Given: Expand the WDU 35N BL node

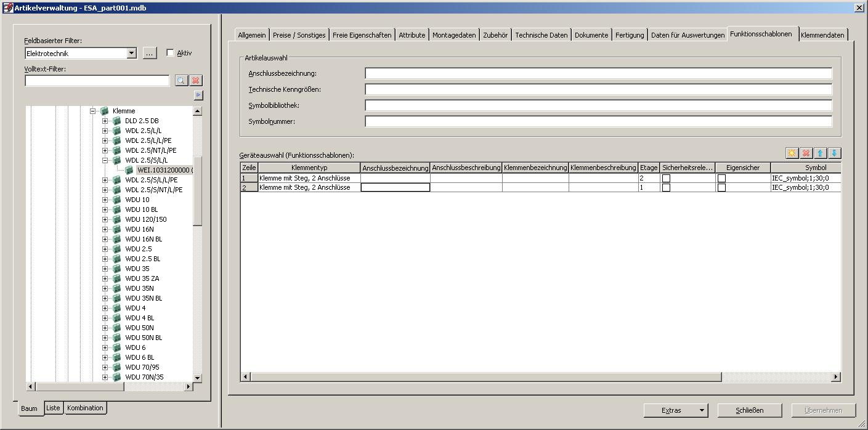Looking at the screenshot, I should pos(105,298).
